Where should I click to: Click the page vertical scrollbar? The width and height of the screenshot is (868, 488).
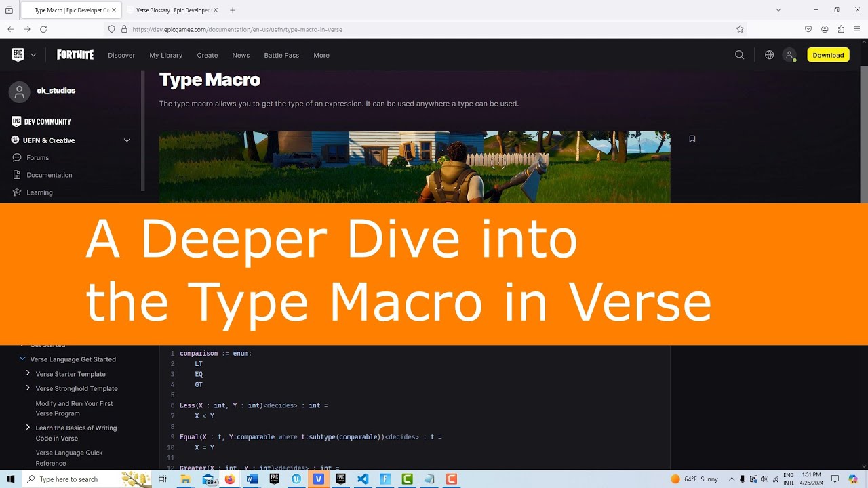pyautogui.click(x=864, y=136)
